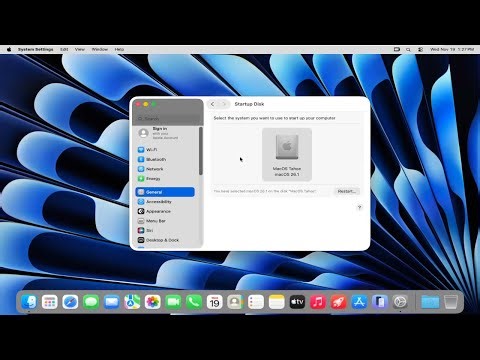The image size is (480, 360).
Task: Open Calendar from the Dock
Action: (215, 302)
